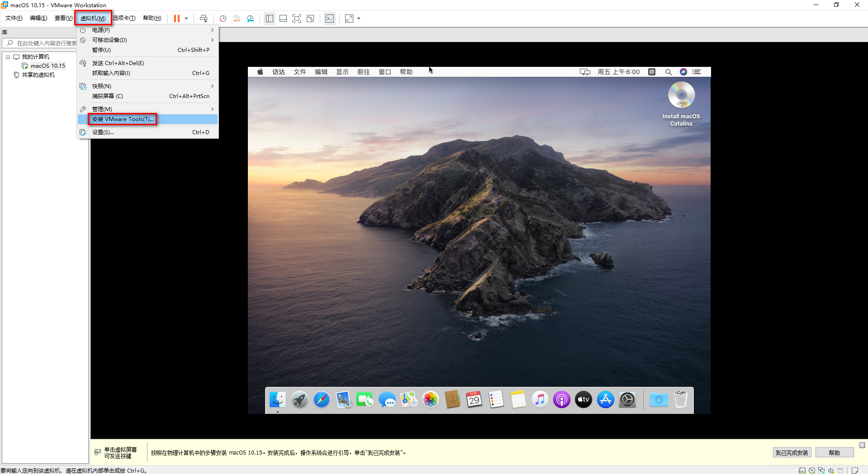Viewport: 868px width, 474px height.
Task: Click the macOS clock 周五 上午6:00
Action: tap(618, 72)
